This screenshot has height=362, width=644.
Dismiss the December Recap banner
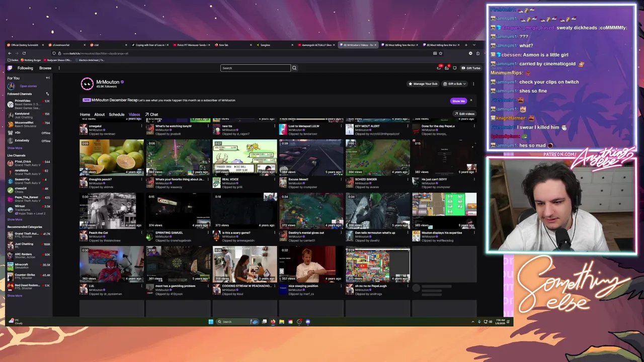[471, 101]
